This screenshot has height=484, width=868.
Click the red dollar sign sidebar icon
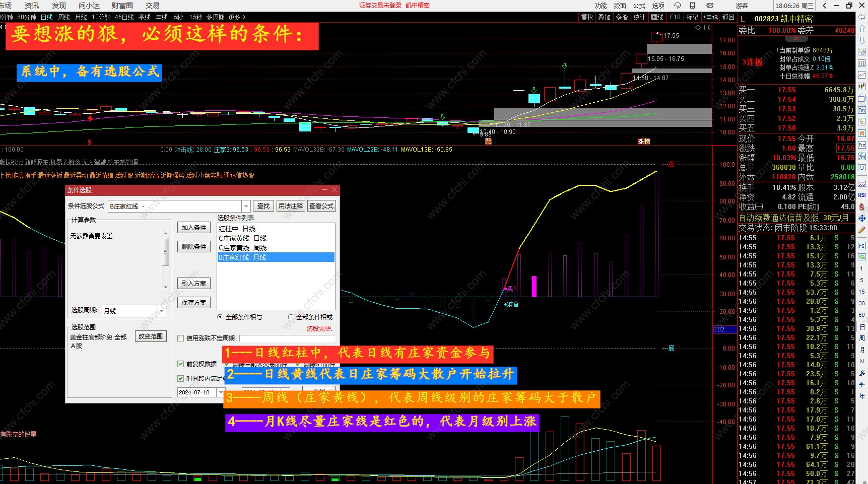pyautogui.click(x=862, y=206)
